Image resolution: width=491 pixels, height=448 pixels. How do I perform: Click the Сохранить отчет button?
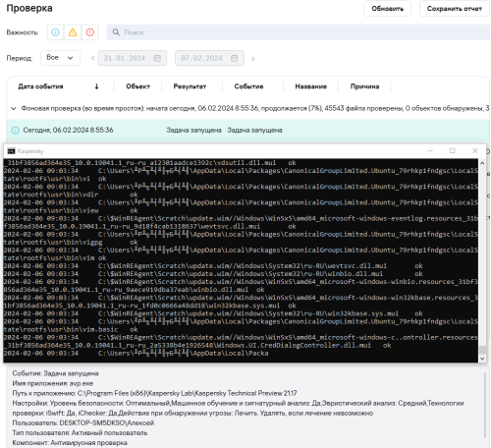(x=455, y=9)
